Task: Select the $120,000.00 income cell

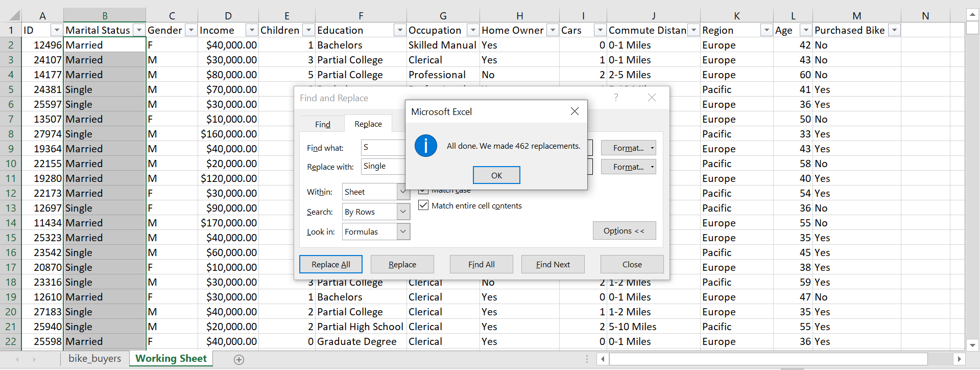Action: coord(228,178)
